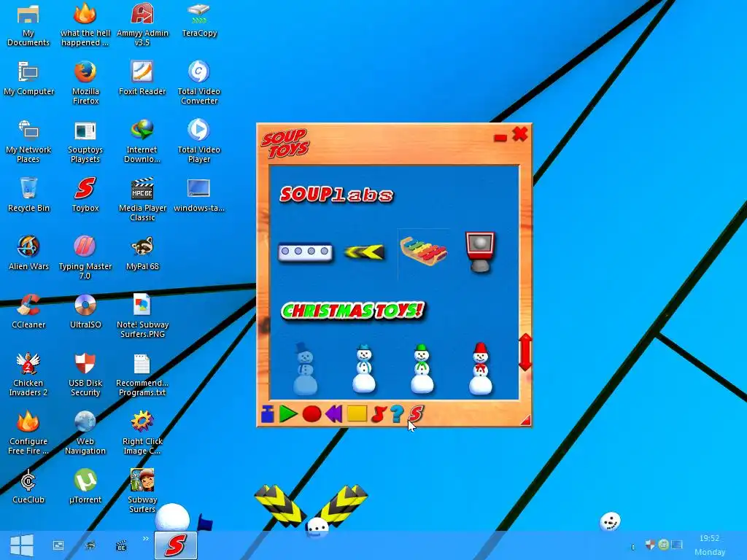This screenshot has height=560, width=747.
Task: Launch Alien Wars game icon
Action: (28, 252)
